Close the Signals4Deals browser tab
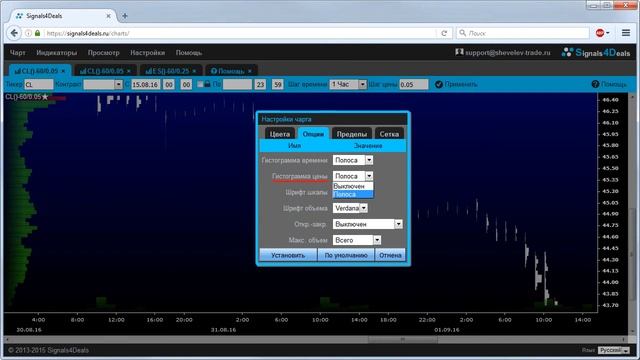This screenshot has width=640, height=360. coord(109,16)
